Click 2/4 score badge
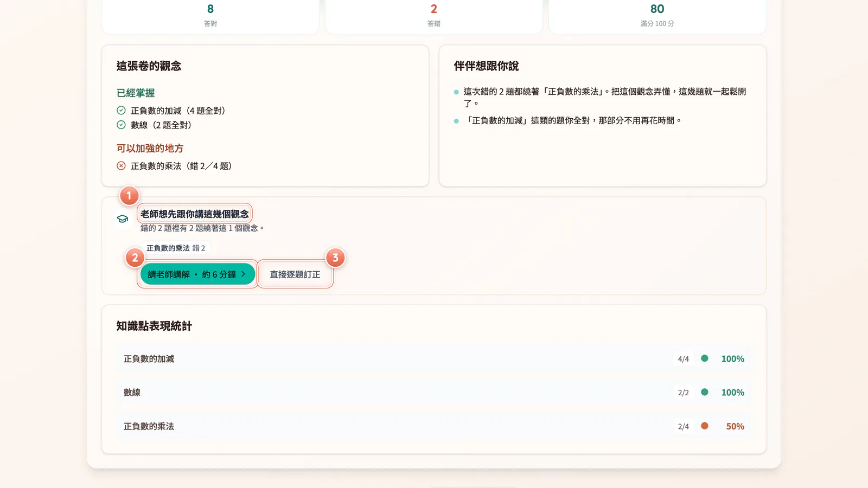868x488 pixels. pyautogui.click(x=684, y=427)
